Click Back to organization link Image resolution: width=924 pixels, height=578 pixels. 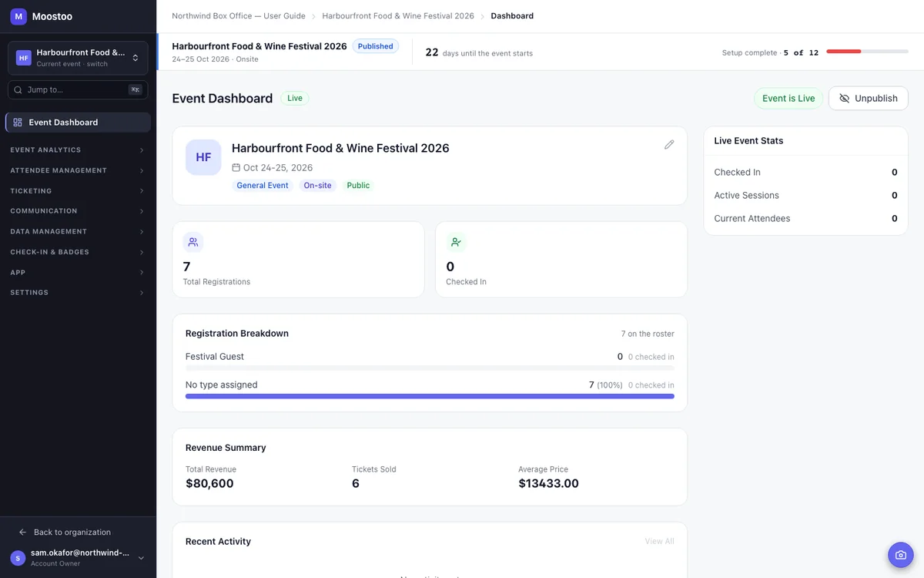[x=65, y=533]
